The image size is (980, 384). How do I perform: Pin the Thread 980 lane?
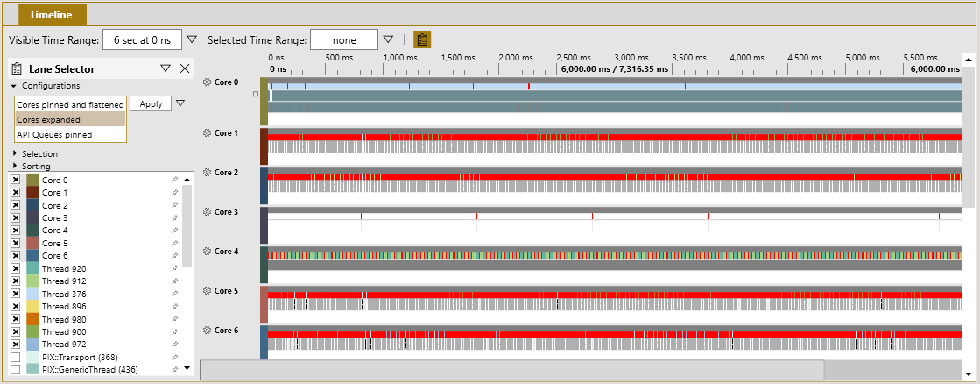point(175,319)
